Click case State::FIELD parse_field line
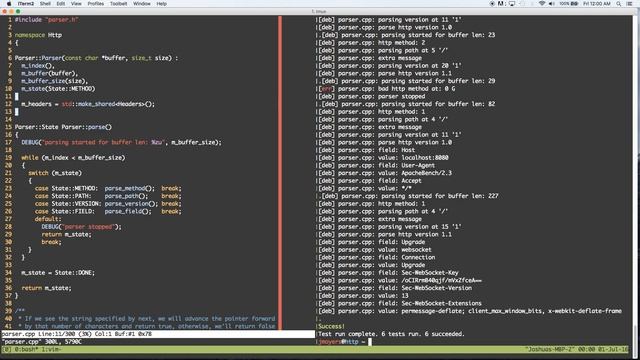Image resolution: width=640 pixels, height=360 pixels. pos(108,211)
